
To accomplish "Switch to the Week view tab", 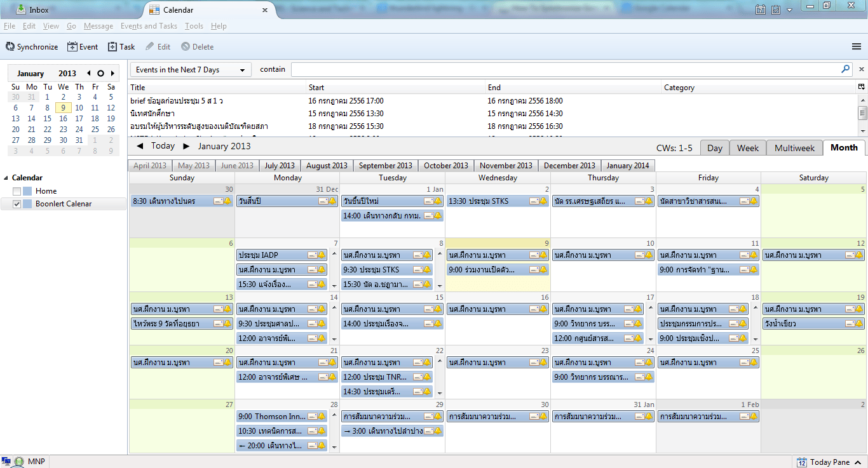I will point(747,148).
